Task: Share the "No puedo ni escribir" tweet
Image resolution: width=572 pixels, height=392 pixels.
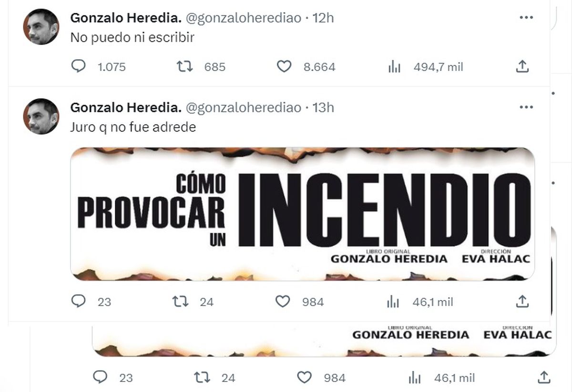Action: [522, 67]
